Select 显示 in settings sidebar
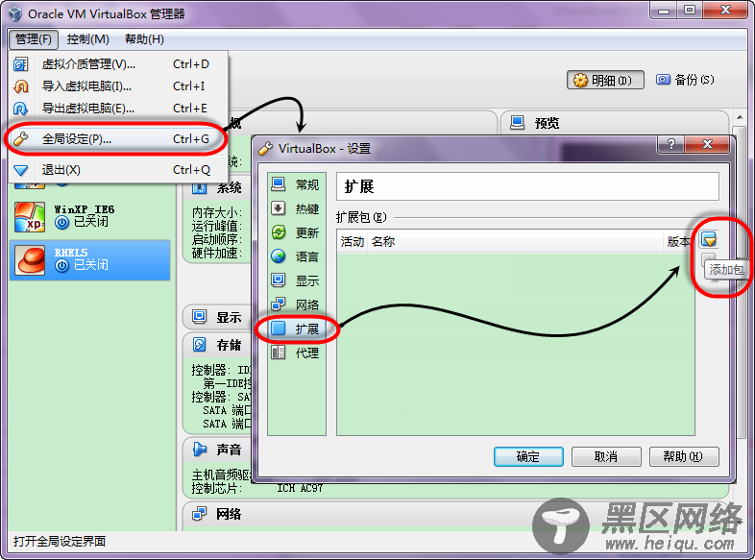The height and width of the screenshot is (560, 755). tap(297, 280)
